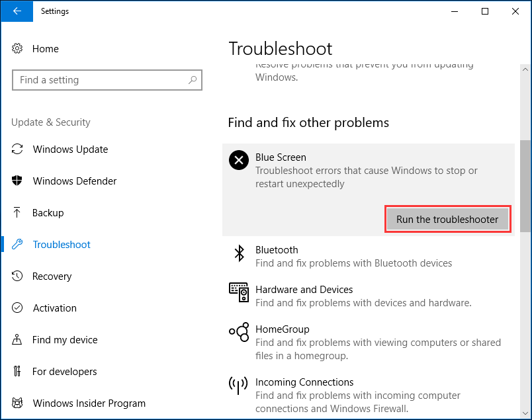Click the Windows Defender shield icon
Image resolution: width=532 pixels, height=420 pixels.
click(x=17, y=181)
